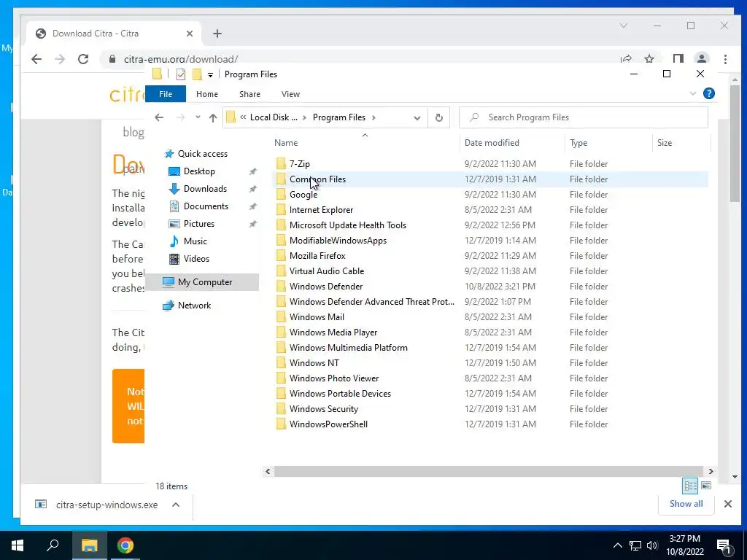Screen dimensions: 747x560
Task: Select the 7-Zip folder
Action: click(x=300, y=164)
